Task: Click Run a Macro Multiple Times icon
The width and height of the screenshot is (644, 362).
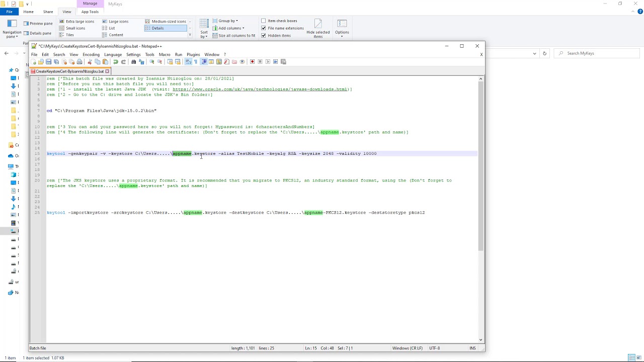Action: tap(275, 62)
